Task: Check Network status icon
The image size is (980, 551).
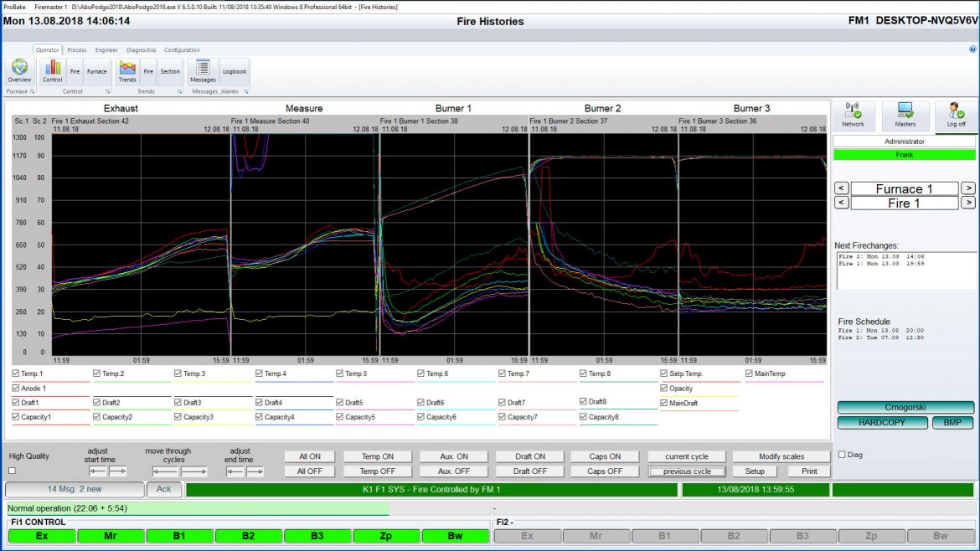Action: click(853, 113)
